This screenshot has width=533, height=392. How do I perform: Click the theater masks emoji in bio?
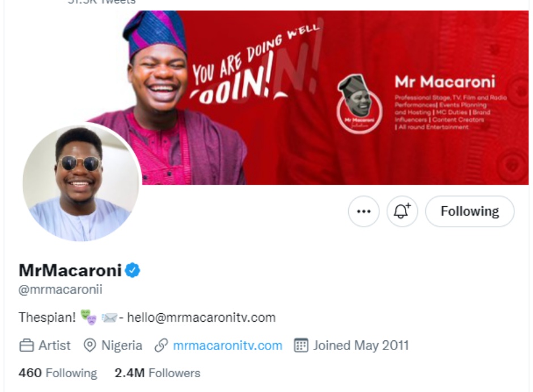click(88, 317)
